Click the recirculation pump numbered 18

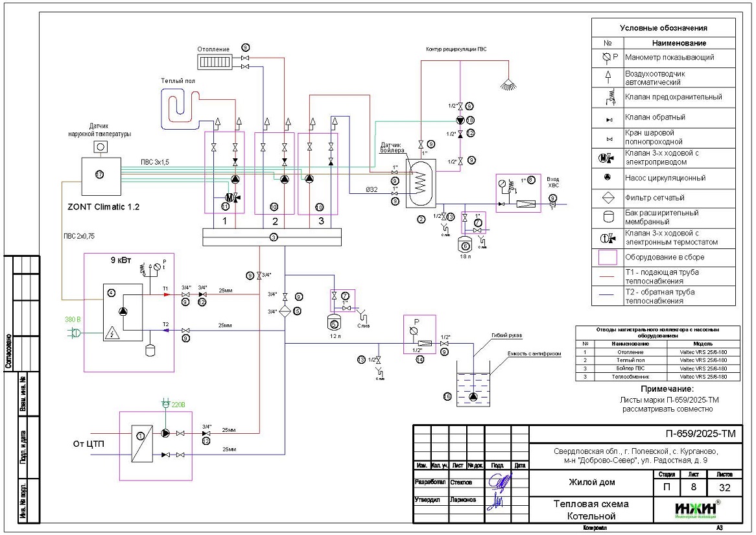[460, 120]
